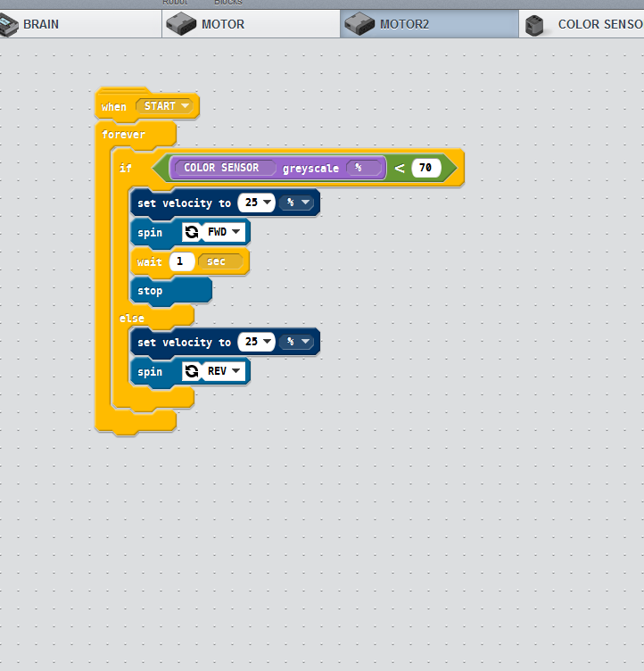The width and height of the screenshot is (644, 671).
Task: Click 'set velocity to' text in else branch
Action: pyautogui.click(x=184, y=343)
